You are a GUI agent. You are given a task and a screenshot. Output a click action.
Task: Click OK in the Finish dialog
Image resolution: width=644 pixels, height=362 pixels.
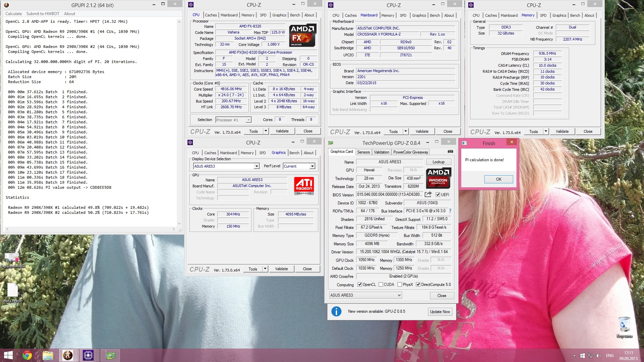pyautogui.click(x=498, y=179)
